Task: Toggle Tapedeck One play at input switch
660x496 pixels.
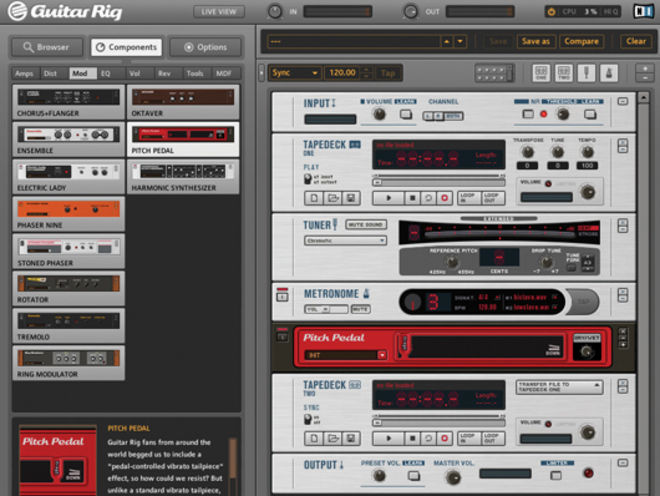Action: pyautogui.click(x=308, y=179)
